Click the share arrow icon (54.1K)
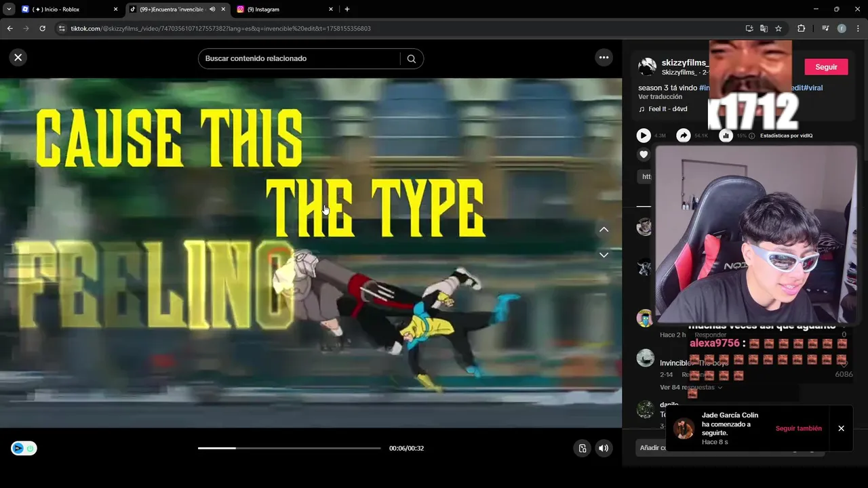Screen dimensions: 868x488 [x=684, y=136]
